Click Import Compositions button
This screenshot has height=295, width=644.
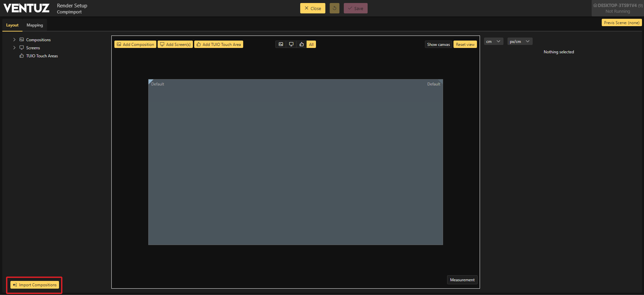point(35,285)
